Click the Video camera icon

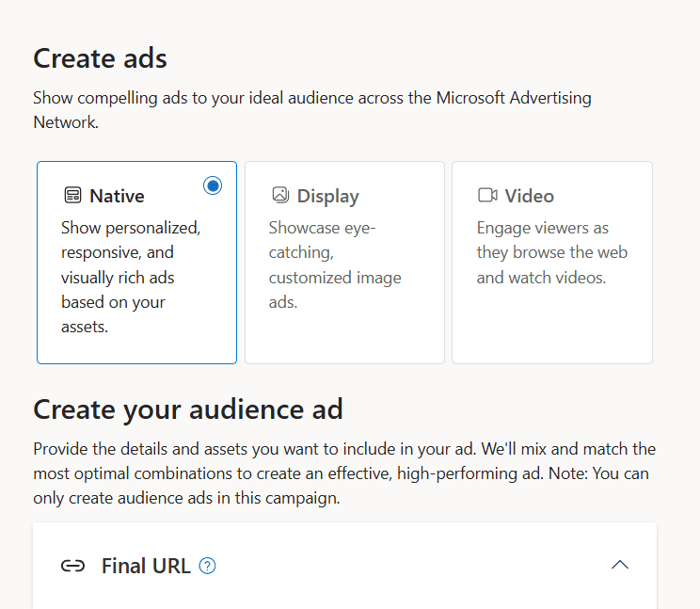coord(487,195)
